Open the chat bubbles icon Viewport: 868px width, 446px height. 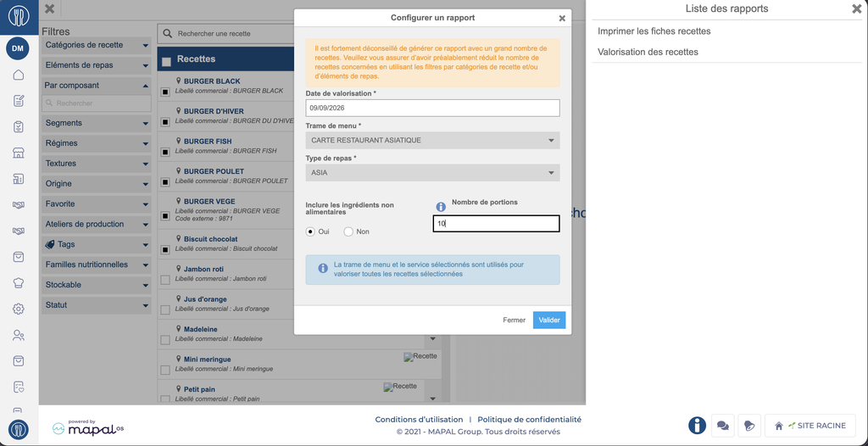tap(722, 426)
